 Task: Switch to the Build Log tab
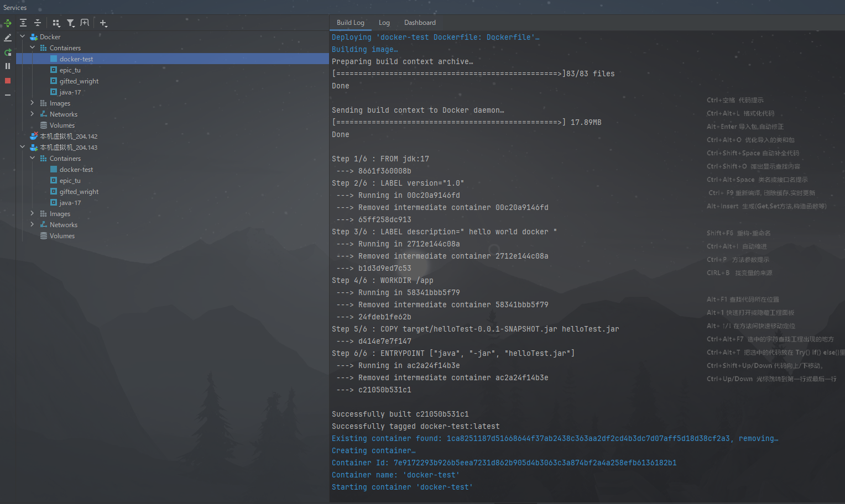click(351, 23)
